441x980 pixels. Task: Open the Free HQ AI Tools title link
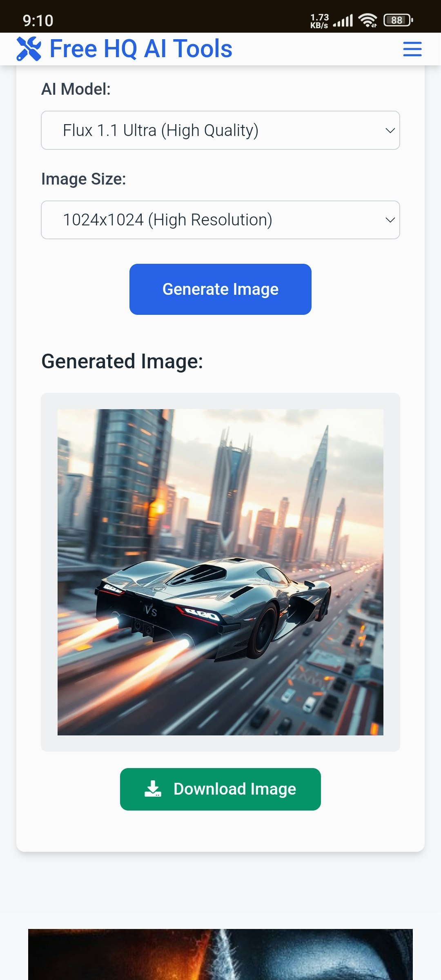tap(141, 49)
